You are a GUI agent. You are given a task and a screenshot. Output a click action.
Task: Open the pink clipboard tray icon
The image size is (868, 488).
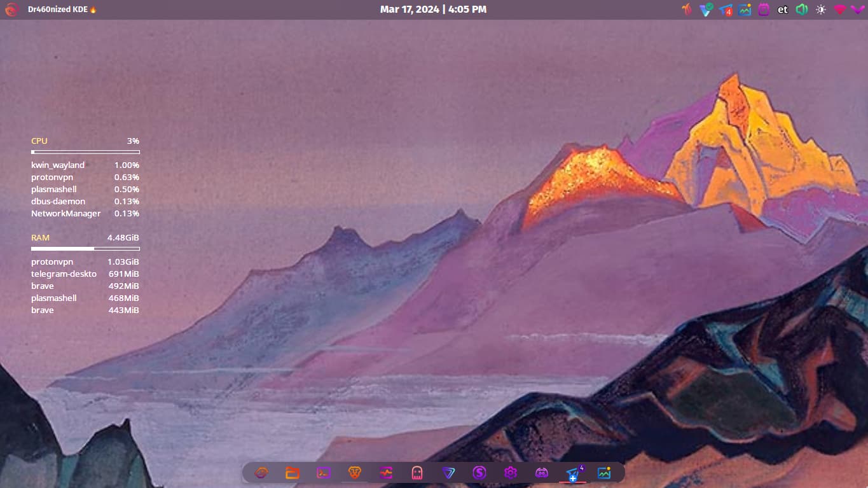764,10
